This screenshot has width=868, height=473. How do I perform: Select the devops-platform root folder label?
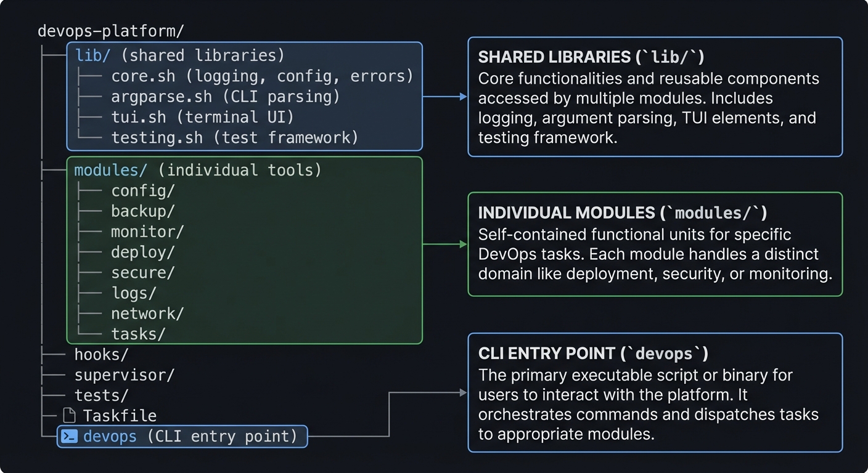tap(111, 30)
